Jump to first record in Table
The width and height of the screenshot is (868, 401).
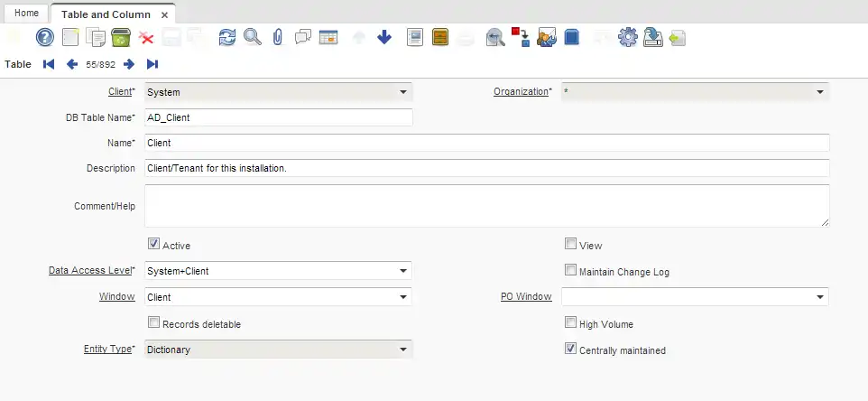[x=49, y=64]
